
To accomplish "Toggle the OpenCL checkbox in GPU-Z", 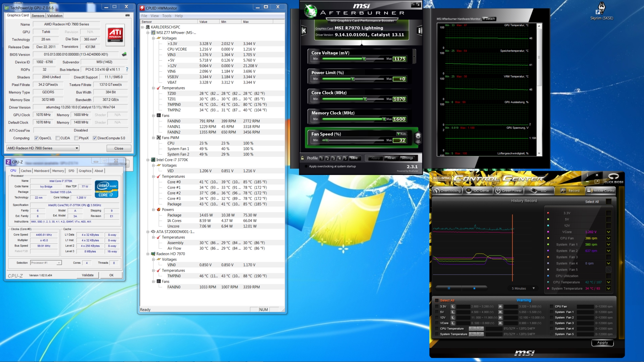I will [x=37, y=138].
